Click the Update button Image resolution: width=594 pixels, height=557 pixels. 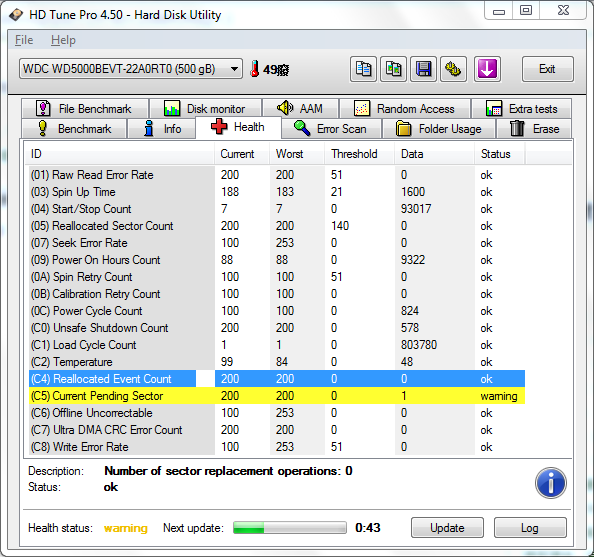tap(447, 527)
